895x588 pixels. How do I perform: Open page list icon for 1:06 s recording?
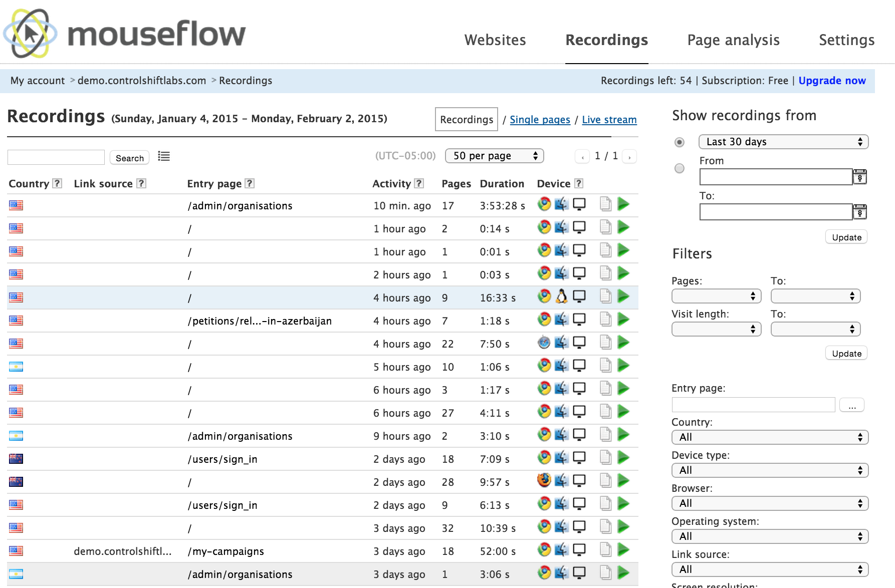click(605, 366)
